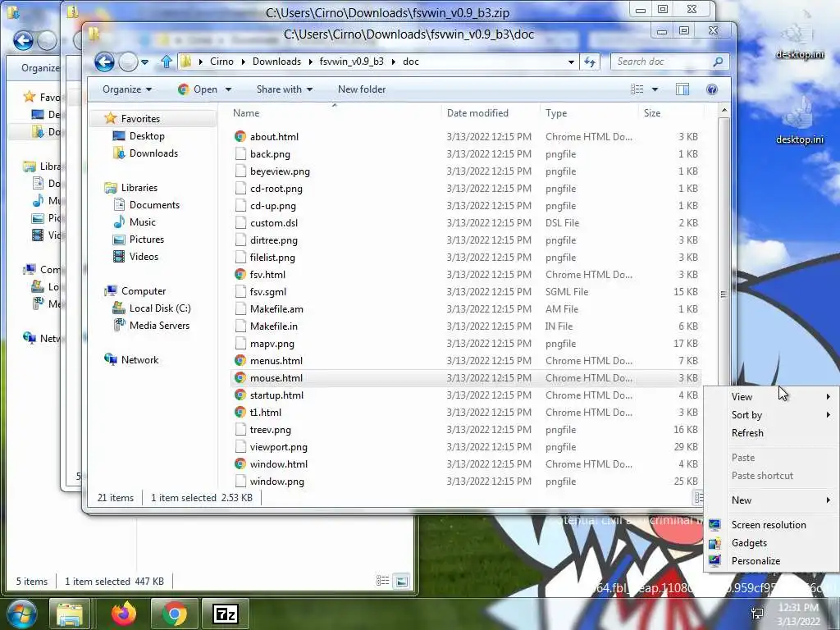
Task: Sort by the Name column header
Action: [335, 113]
